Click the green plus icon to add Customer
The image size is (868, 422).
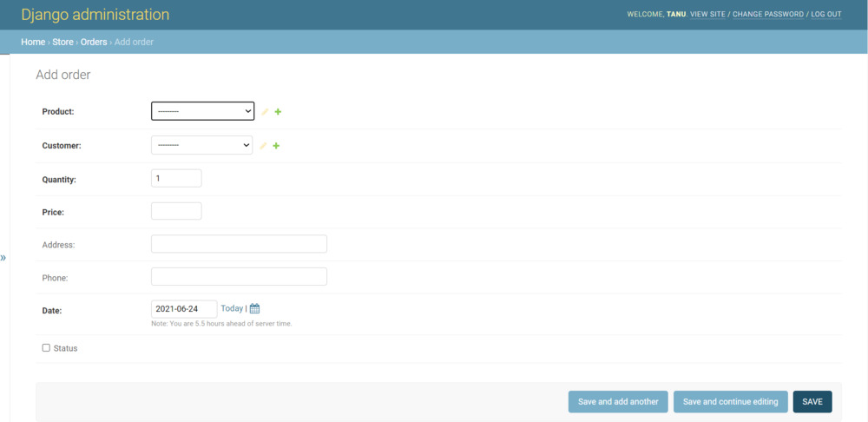[x=276, y=146]
